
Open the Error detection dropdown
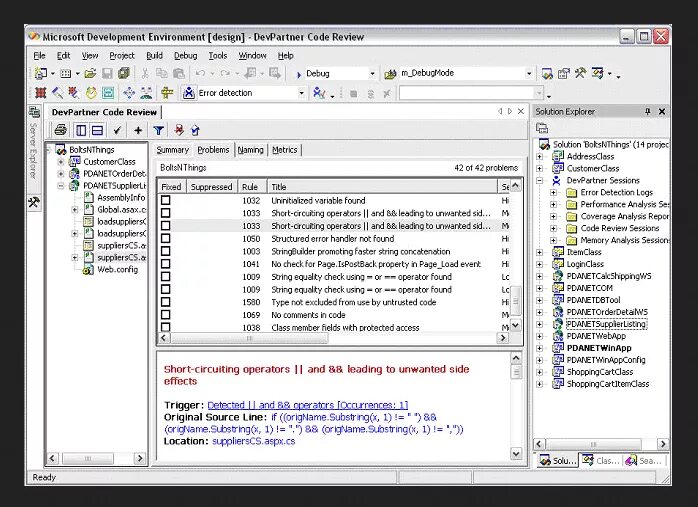pos(301,93)
